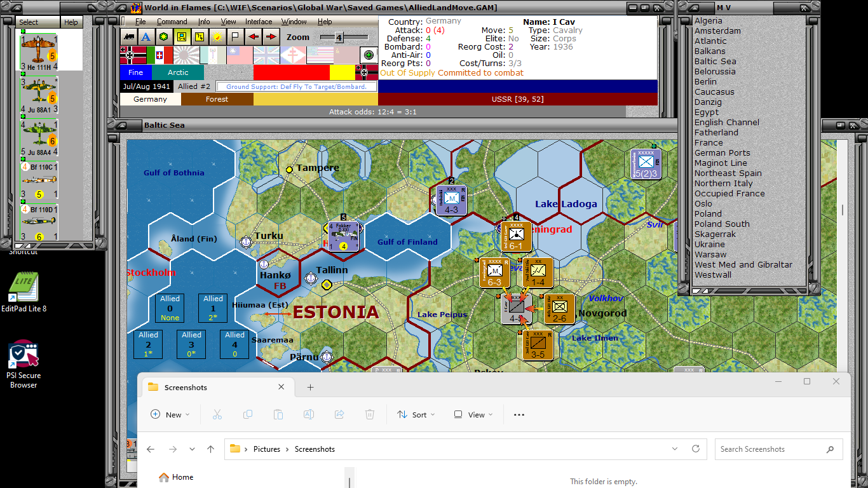Select the USSR flag
868x488 pixels.
click(346, 55)
